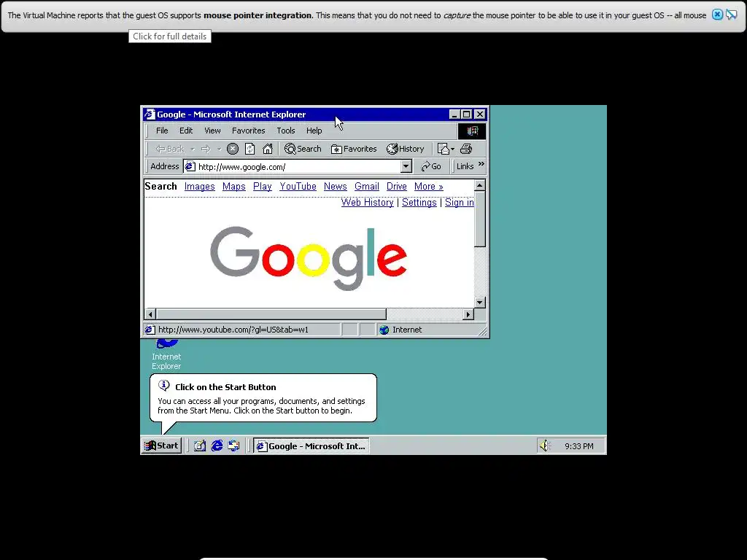Click the Mail toolbar icon
This screenshot has width=747, height=560.
(443, 149)
